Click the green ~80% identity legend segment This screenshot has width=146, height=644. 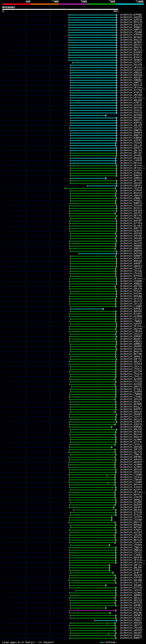coord(101,4)
